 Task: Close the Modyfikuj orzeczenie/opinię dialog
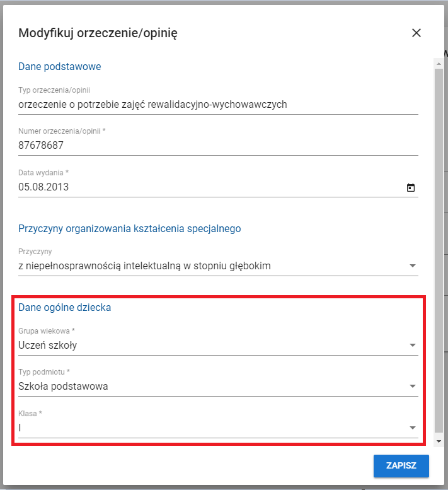[x=416, y=33]
